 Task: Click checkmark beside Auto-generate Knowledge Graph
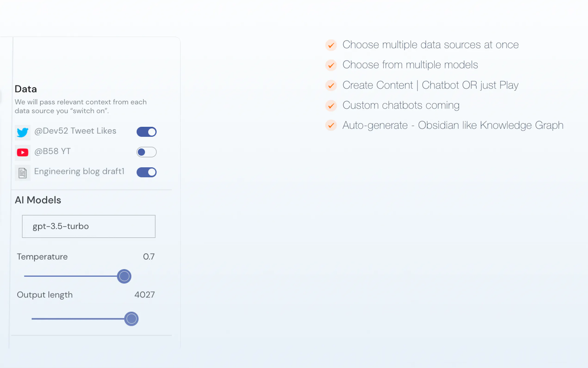pyautogui.click(x=331, y=125)
